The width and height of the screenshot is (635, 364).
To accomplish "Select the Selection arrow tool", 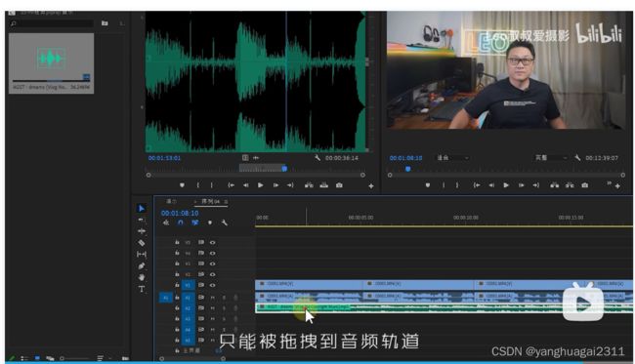I will (x=142, y=208).
